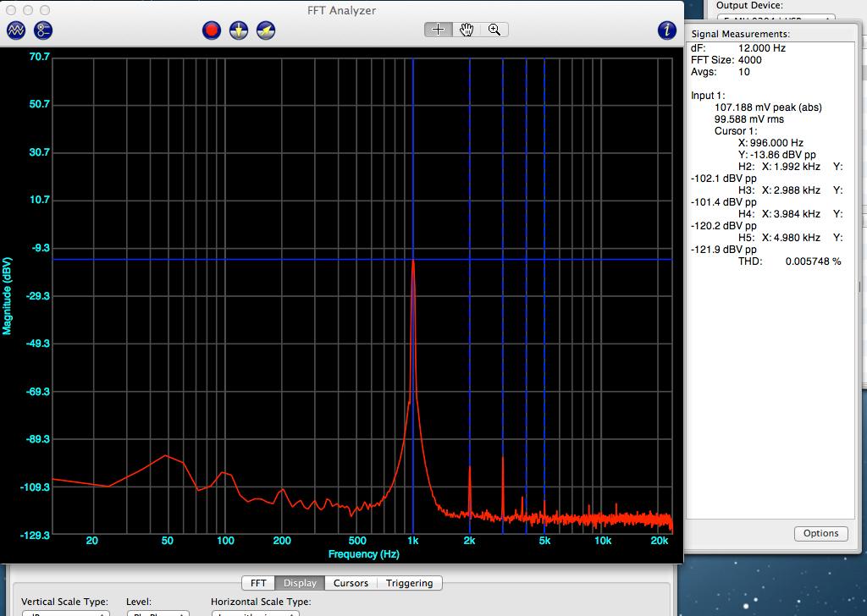The image size is (867, 616).
Task: Click the '500' frequency tick label
Action: pyautogui.click(x=357, y=541)
